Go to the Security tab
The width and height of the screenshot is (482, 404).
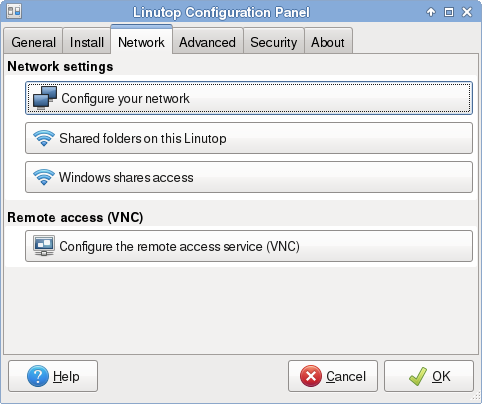point(274,42)
